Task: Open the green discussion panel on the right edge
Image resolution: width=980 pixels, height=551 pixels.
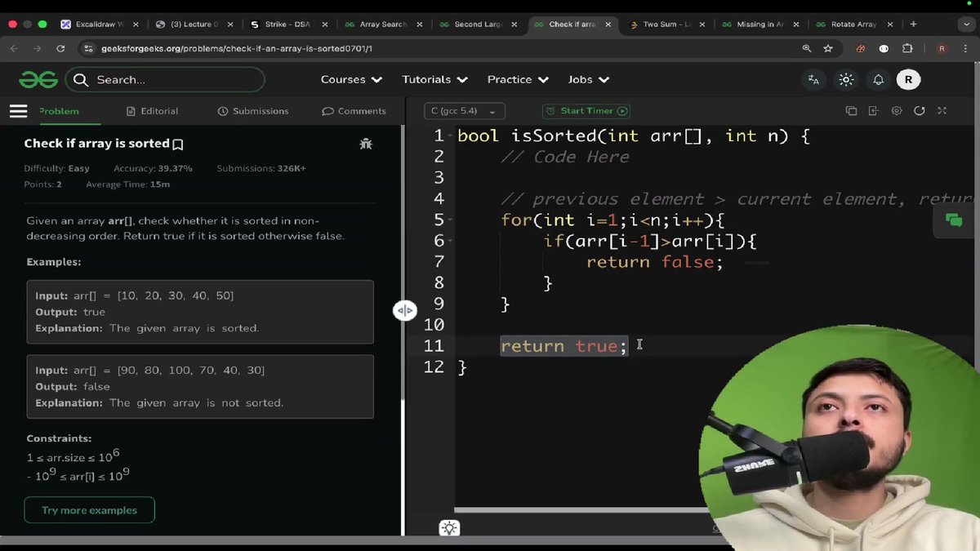Action: [953, 220]
